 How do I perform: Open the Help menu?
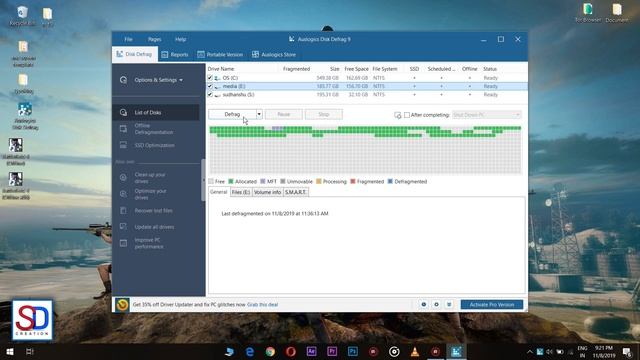180,39
